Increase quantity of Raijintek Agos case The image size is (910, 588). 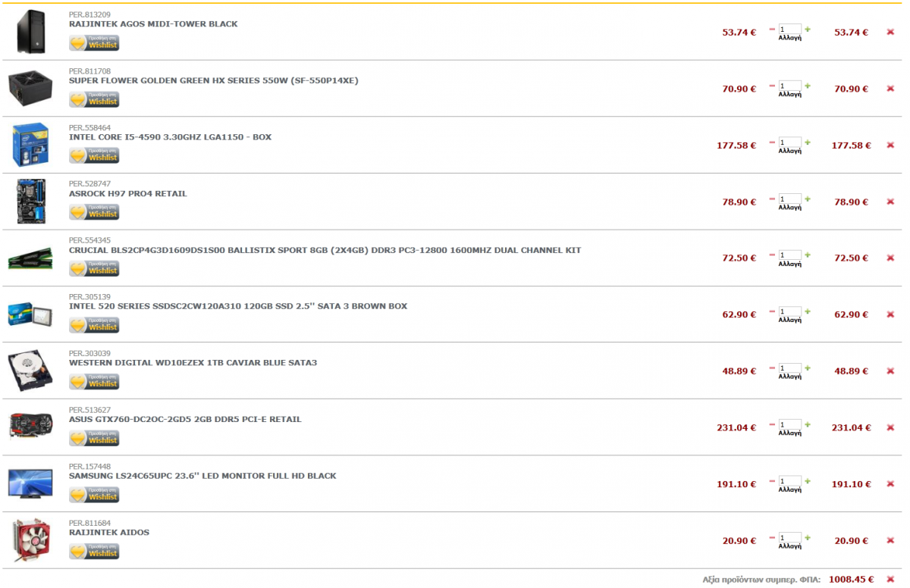coord(808,30)
